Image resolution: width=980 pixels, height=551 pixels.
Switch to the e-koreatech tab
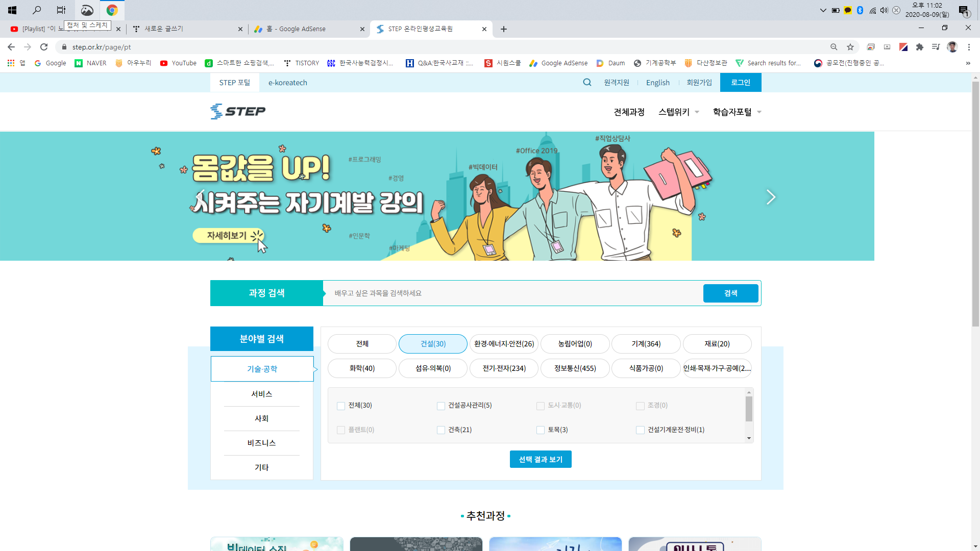click(288, 83)
